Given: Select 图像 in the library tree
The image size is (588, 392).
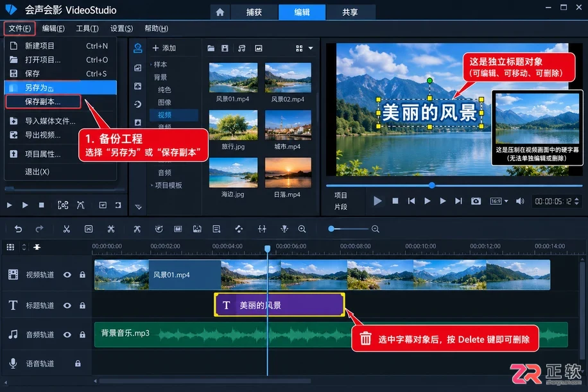Looking at the screenshot, I should pos(164,102).
